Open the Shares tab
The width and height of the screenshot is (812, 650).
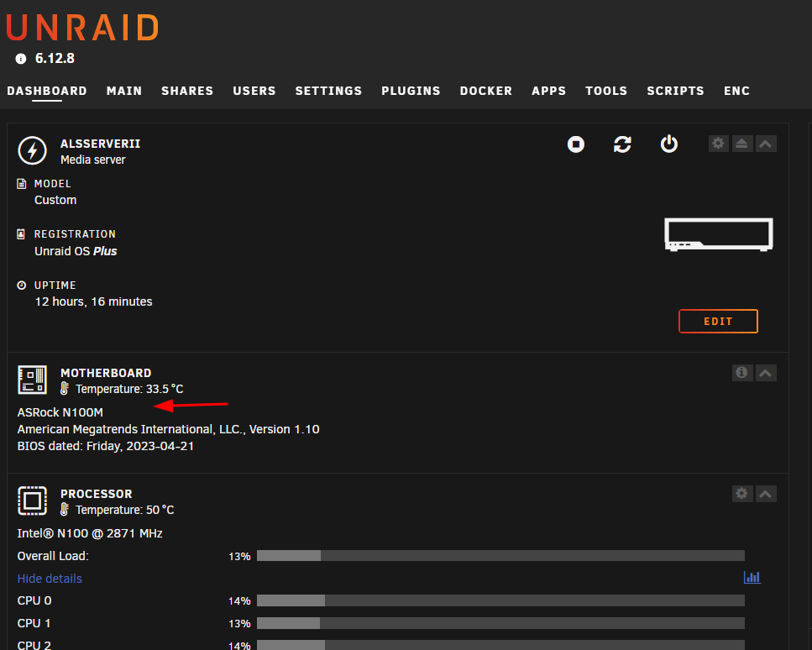click(187, 92)
